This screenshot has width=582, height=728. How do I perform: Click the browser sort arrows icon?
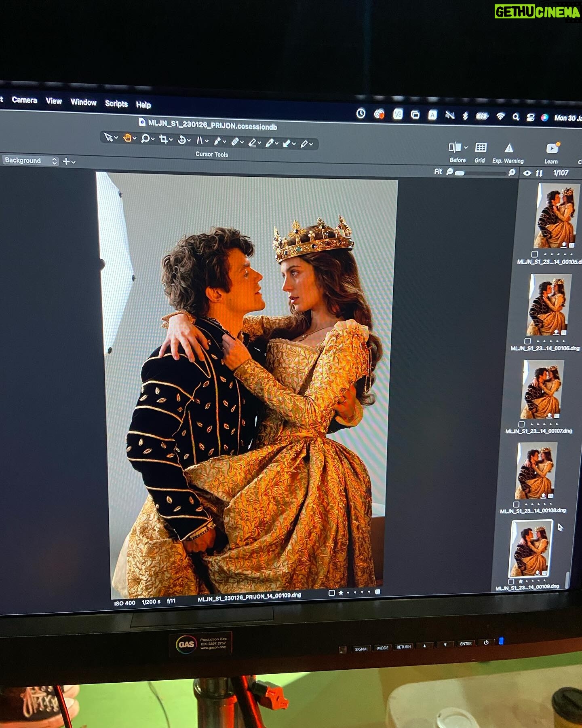[539, 173]
